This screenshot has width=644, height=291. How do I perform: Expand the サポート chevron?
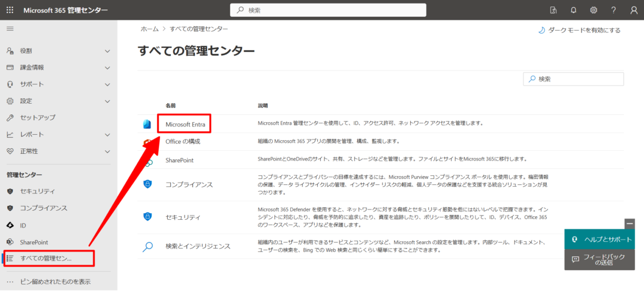tap(107, 85)
